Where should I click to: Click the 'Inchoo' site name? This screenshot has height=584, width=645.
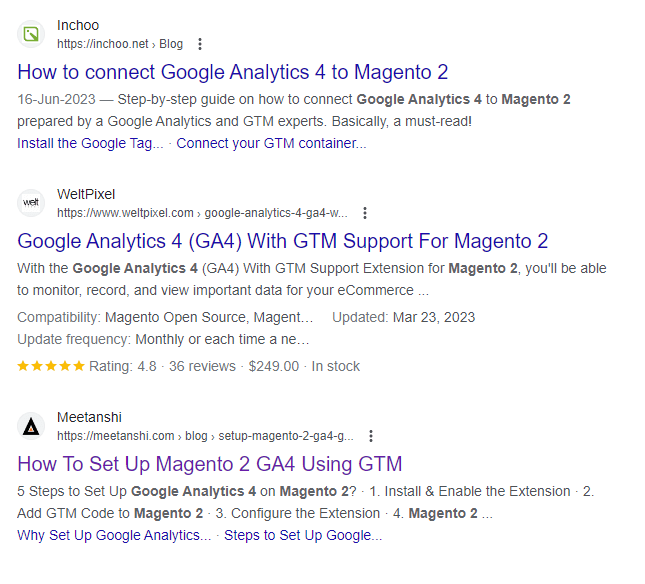78,25
